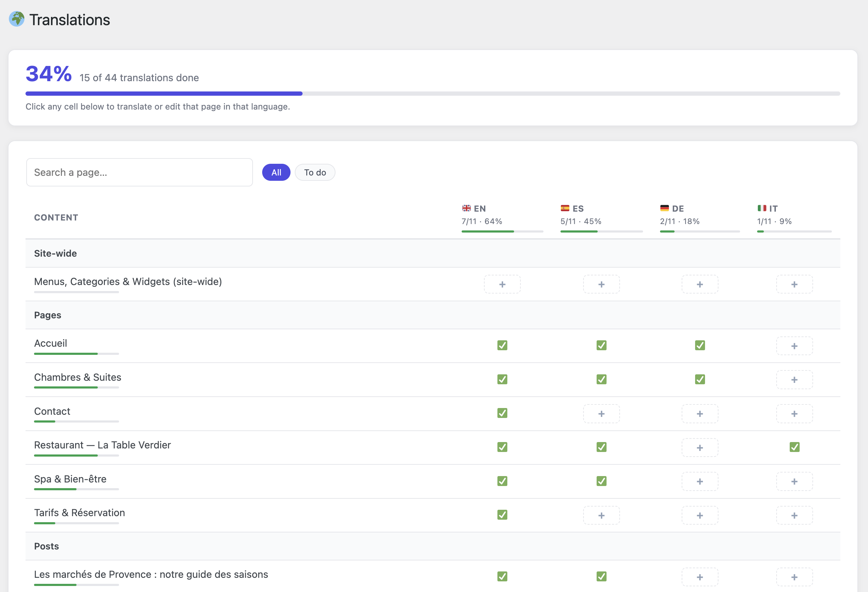Viewport: 868px width, 592px height.
Task: Add EN translation for Menus, Categories & Widgets
Action: click(x=502, y=284)
